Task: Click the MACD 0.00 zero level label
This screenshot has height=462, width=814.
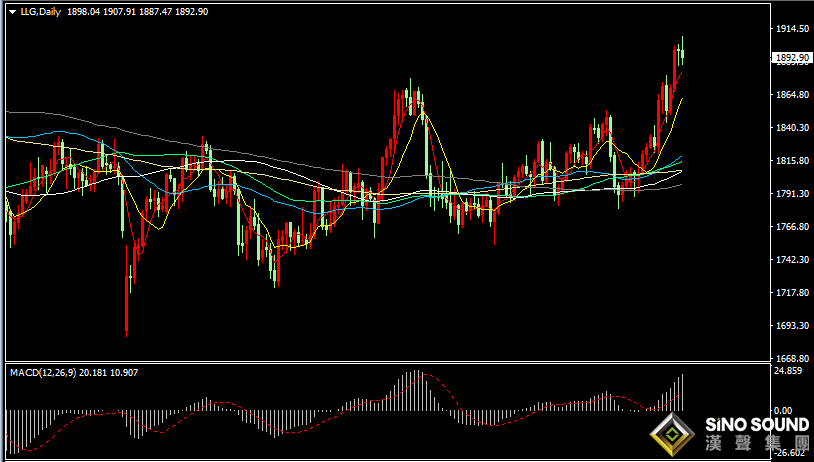Action: [x=783, y=411]
